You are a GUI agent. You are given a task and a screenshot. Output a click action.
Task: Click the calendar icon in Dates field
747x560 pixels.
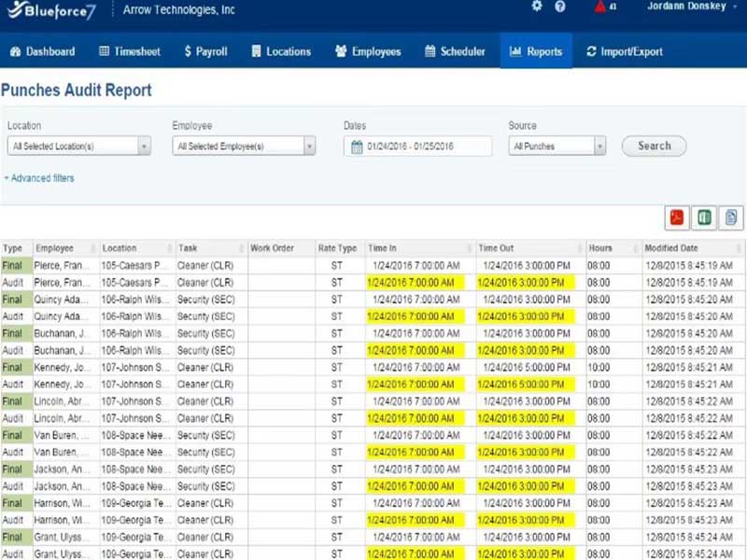(356, 147)
